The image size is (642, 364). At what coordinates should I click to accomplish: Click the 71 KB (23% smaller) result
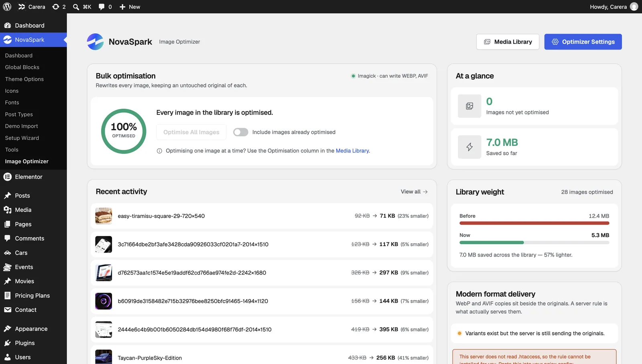coord(404,216)
